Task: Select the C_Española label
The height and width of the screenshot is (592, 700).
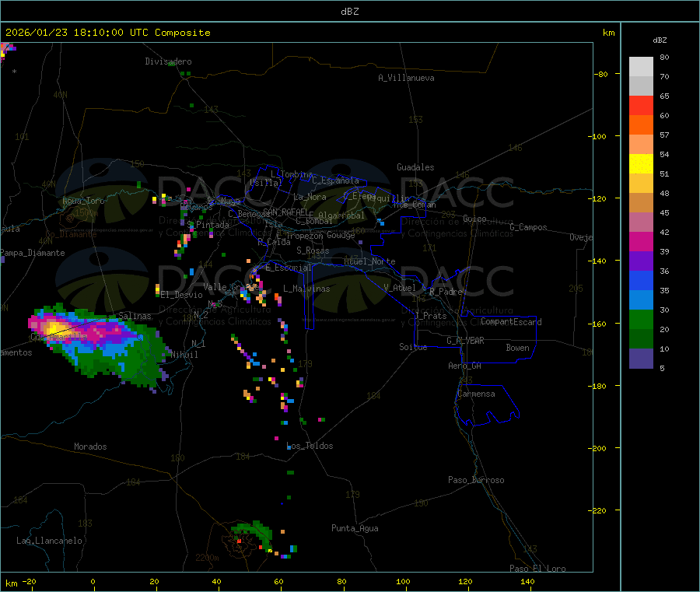Action: 335,180
